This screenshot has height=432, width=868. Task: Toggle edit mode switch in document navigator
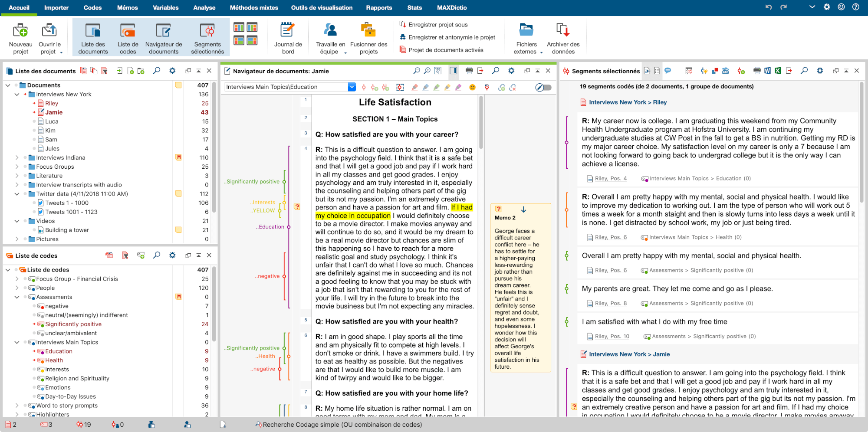(543, 87)
